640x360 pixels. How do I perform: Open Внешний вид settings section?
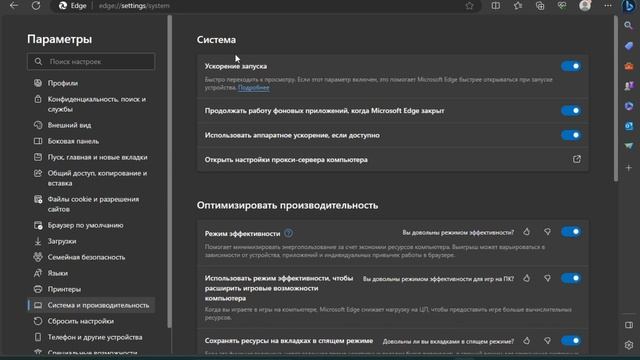click(x=91, y=125)
